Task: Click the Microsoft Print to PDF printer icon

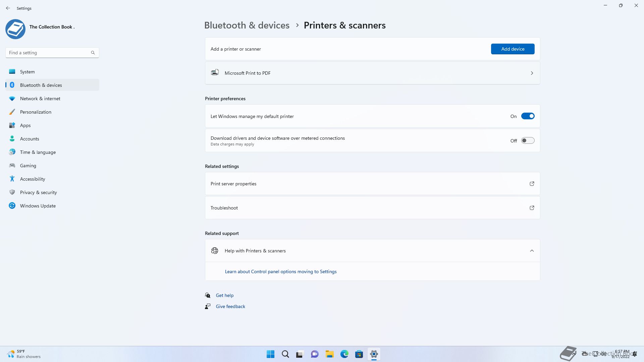Action: (215, 72)
